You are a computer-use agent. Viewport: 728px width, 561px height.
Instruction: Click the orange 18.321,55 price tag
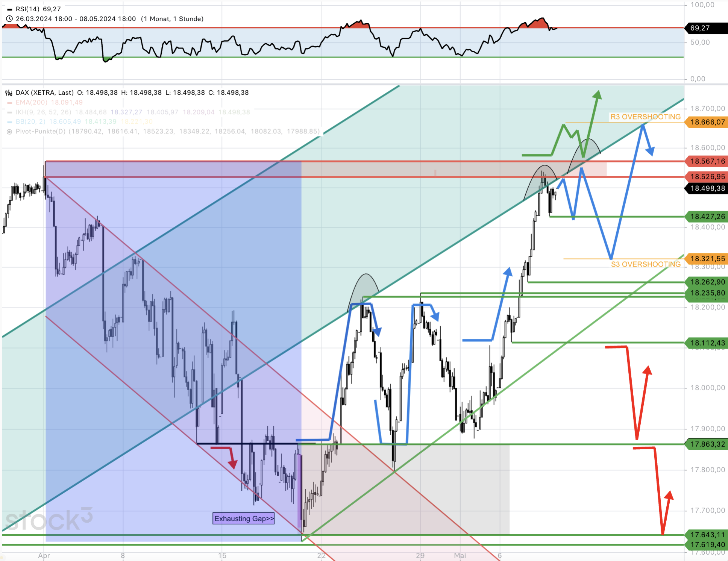pos(707,259)
